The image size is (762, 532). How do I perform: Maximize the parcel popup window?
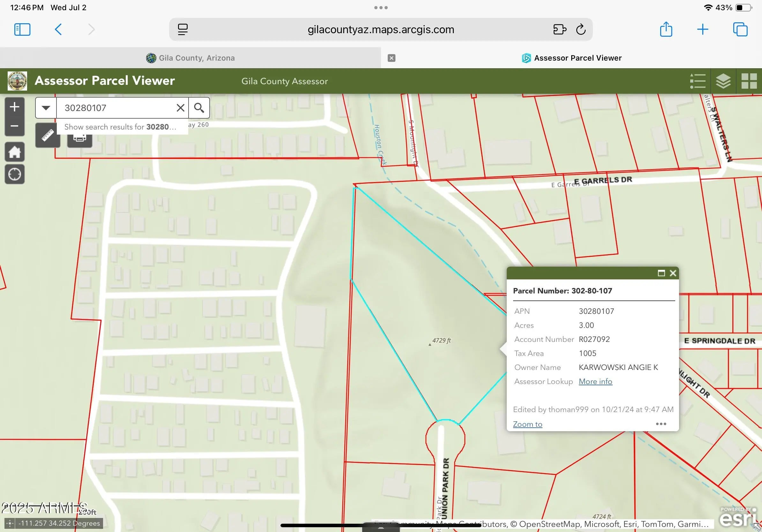pos(661,273)
